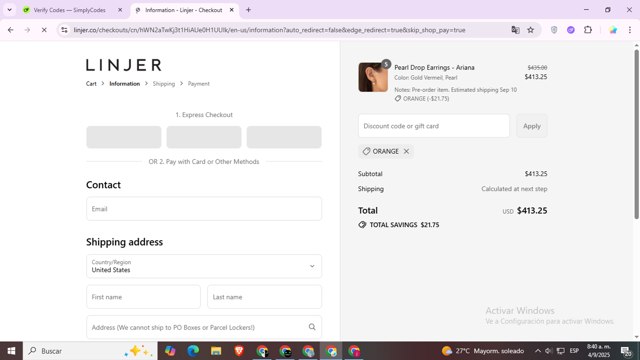640x360 pixels.
Task: Open the Extensions puzzle icon
Action: (x=588, y=30)
